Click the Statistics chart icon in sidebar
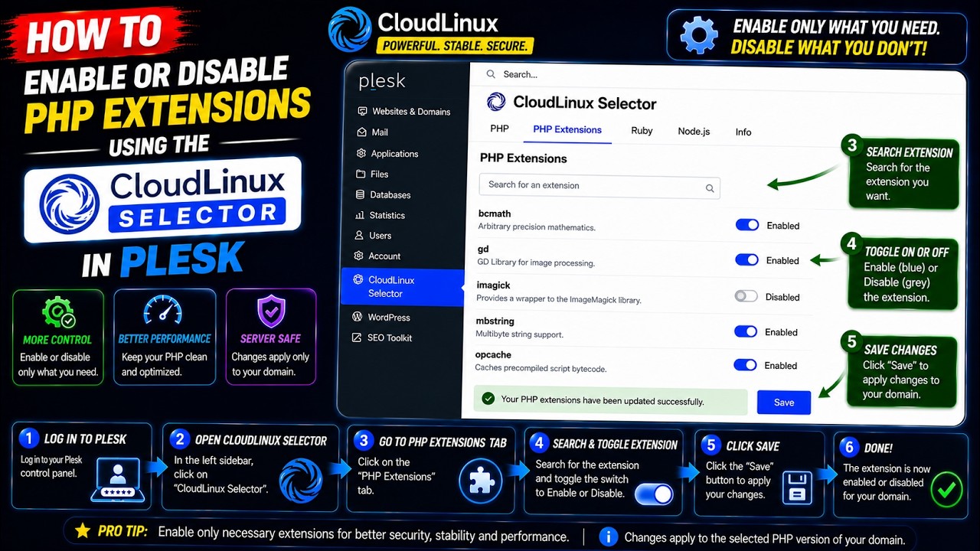The width and height of the screenshot is (980, 551). point(360,215)
